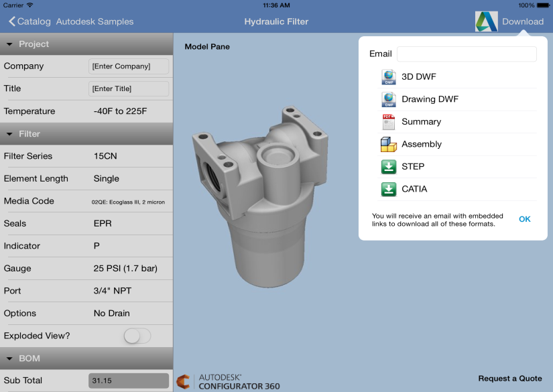This screenshot has width=553, height=392.
Task: Tap the hydraulic filter 3D model
Action: (x=260, y=196)
